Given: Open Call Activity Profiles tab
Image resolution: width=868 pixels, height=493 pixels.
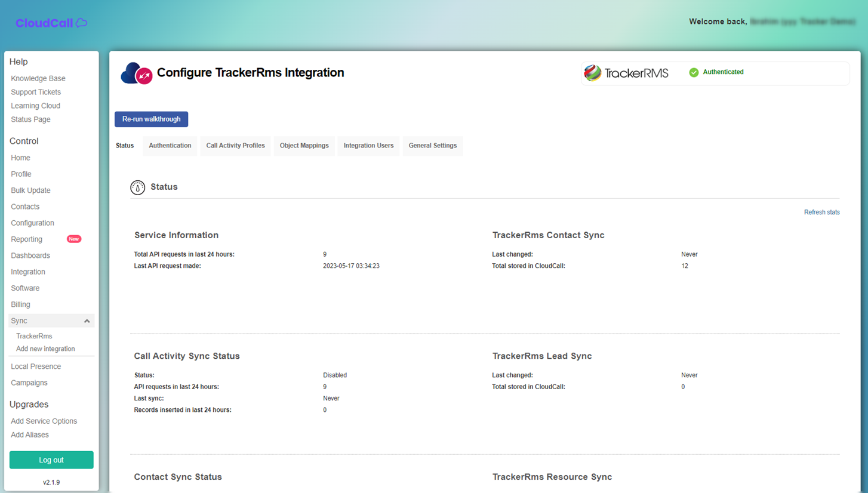Looking at the screenshot, I should pos(235,146).
